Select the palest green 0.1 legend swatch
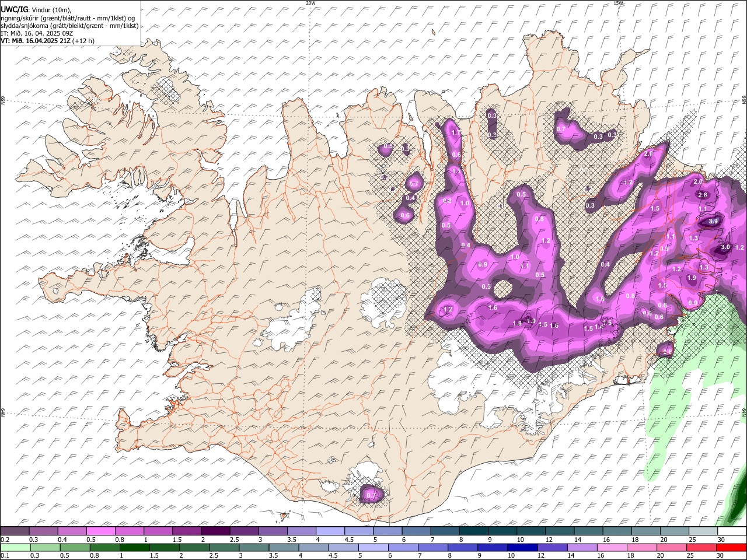The height and width of the screenshot is (560, 747). pyautogui.click(x=15, y=548)
